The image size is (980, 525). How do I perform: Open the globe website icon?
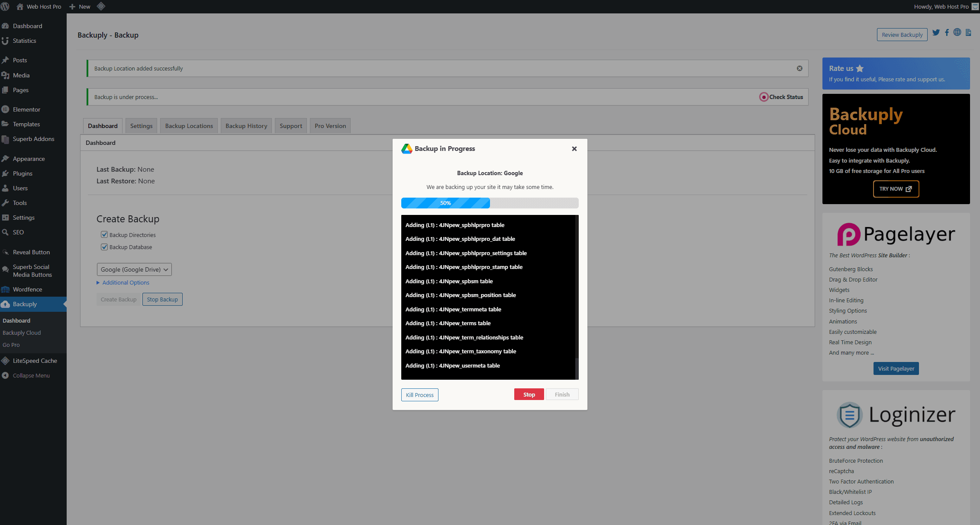coord(957,33)
